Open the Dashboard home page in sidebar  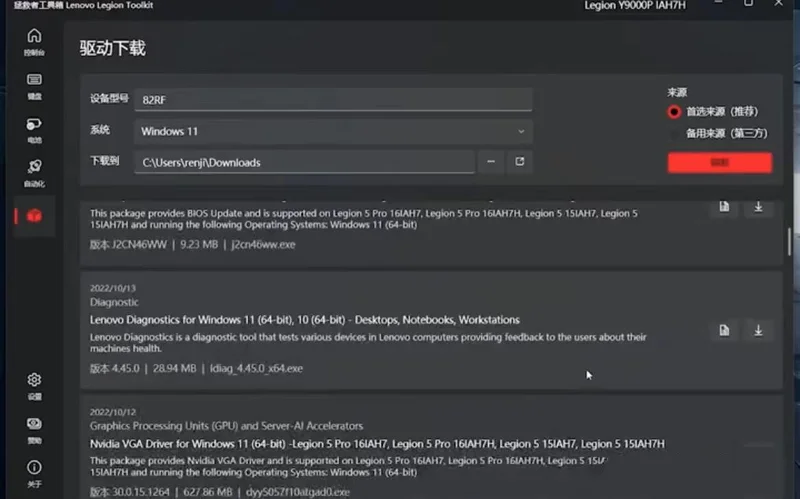(34, 42)
